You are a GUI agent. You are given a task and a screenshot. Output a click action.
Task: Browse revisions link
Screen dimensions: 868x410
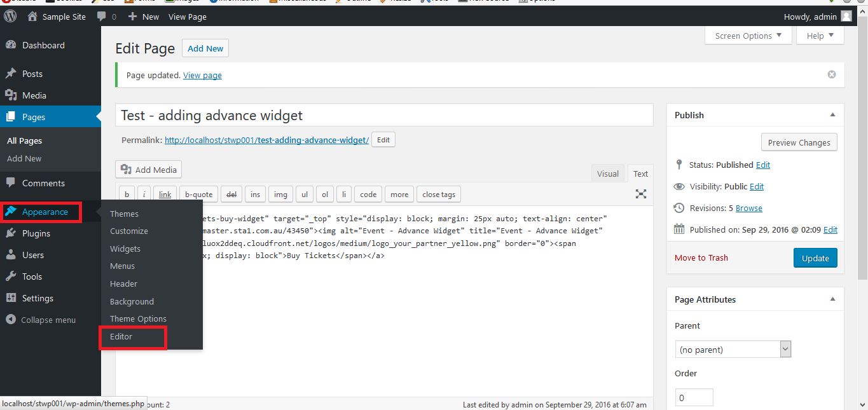pos(749,208)
